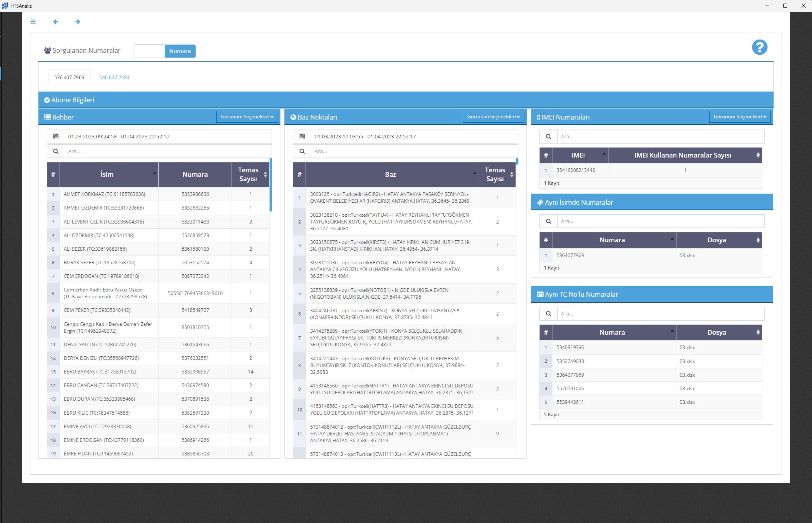Sort by IMEI Kullanan Numaralar Sayısı

[685, 155]
